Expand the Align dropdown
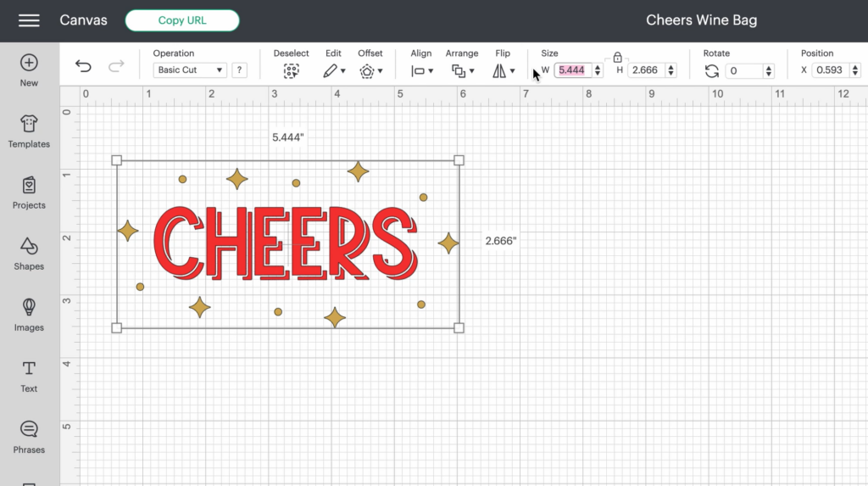This screenshot has height=486, width=868. (x=421, y=71)
